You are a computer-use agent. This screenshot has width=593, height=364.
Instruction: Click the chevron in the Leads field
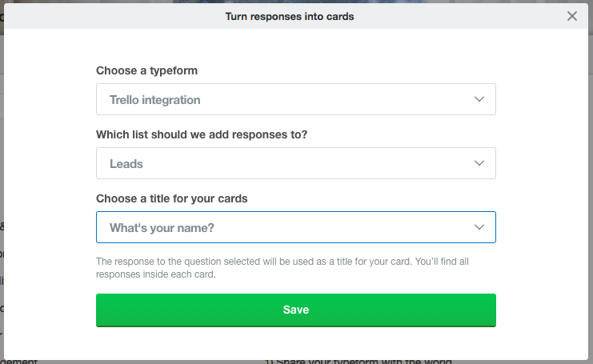coord(479,163)
